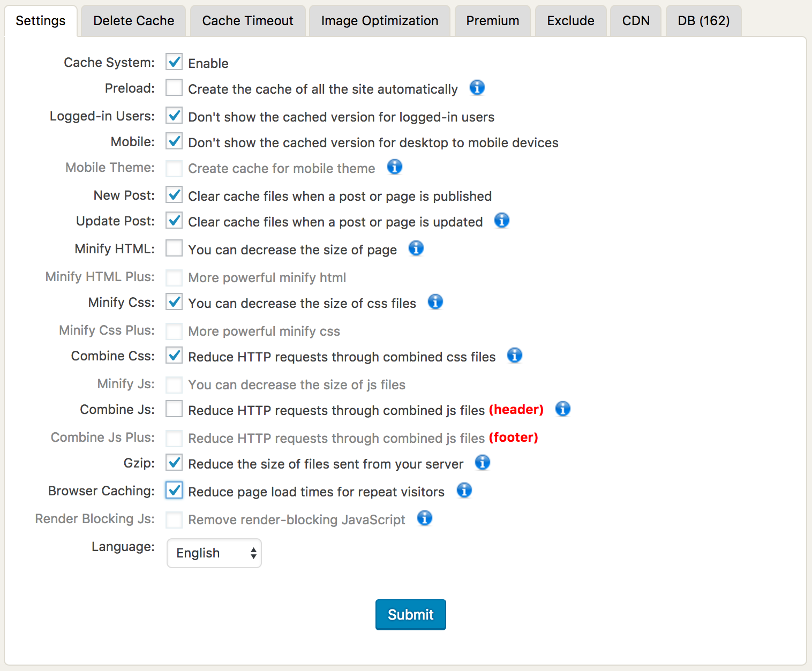Open the Language dropdown set to English

point(214,553)
